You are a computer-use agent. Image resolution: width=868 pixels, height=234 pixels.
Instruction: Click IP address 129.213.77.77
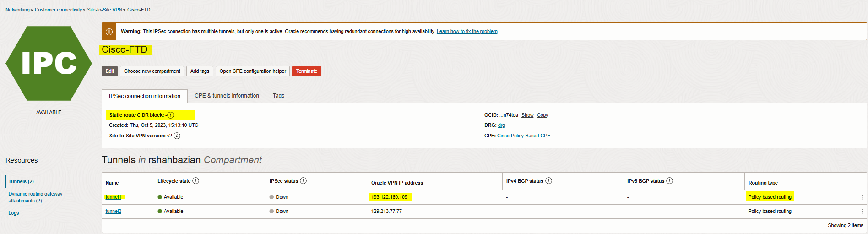tap(386, 212)
